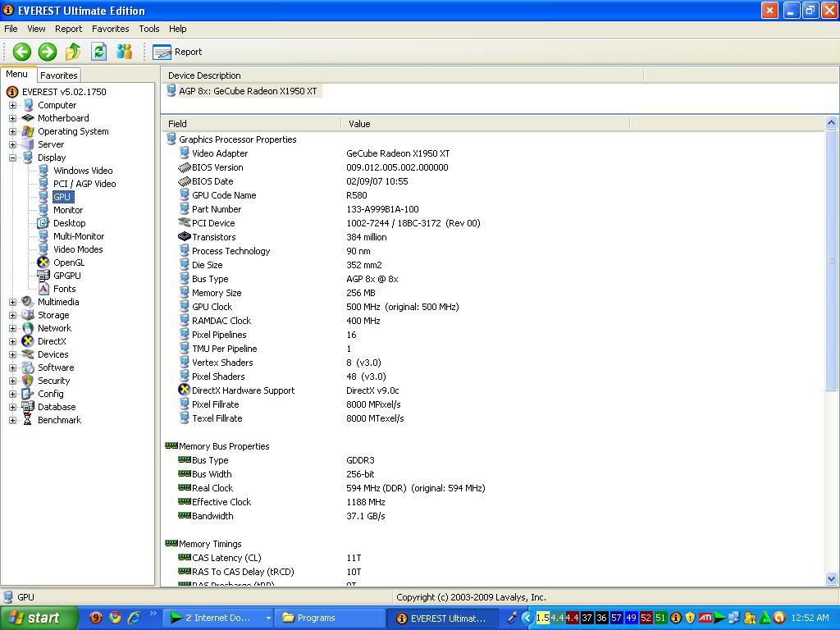Click the scroll up arrow in the details list

[x=832, y=123]
